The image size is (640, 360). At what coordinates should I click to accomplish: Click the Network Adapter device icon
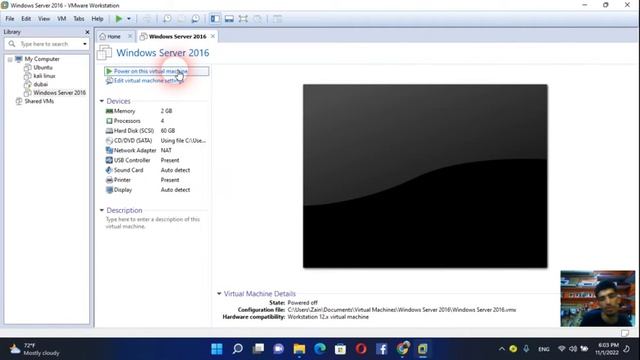pos(109,150)
